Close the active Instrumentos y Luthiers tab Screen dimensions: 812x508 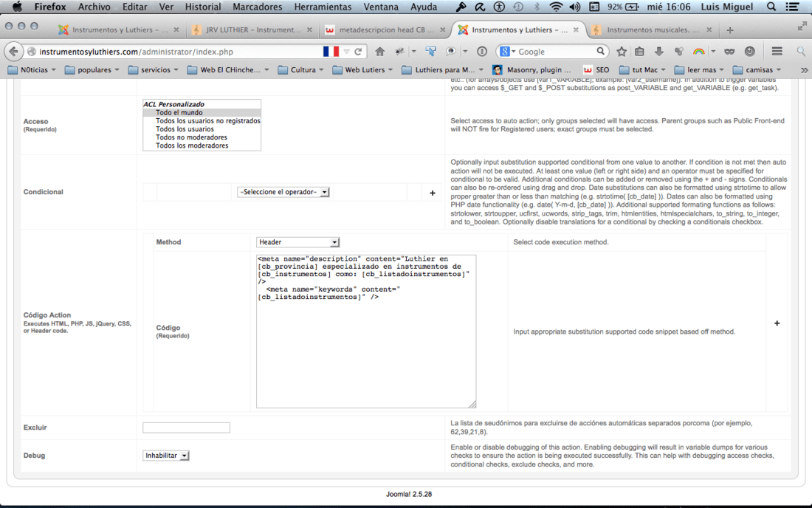click(576, 30)
